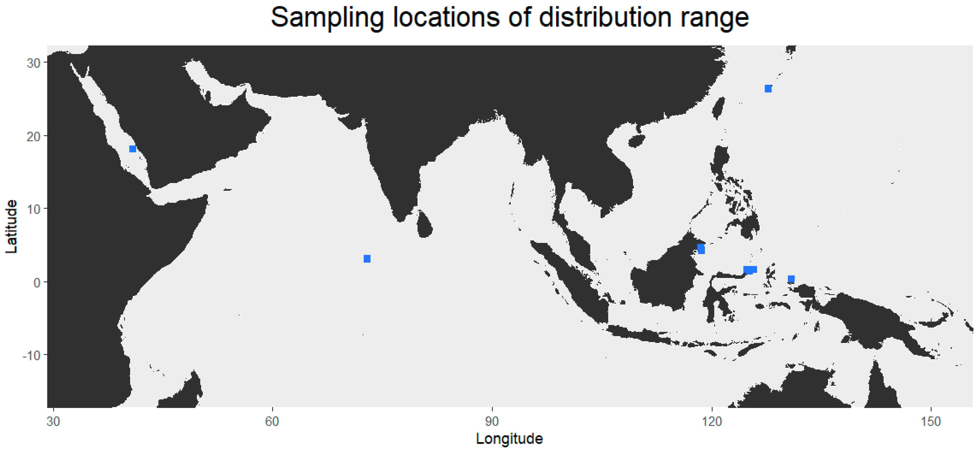The height and width of the screenshot is (454, 980).
Task: Click the longitude tick label 60
Action: pos(272,422)
